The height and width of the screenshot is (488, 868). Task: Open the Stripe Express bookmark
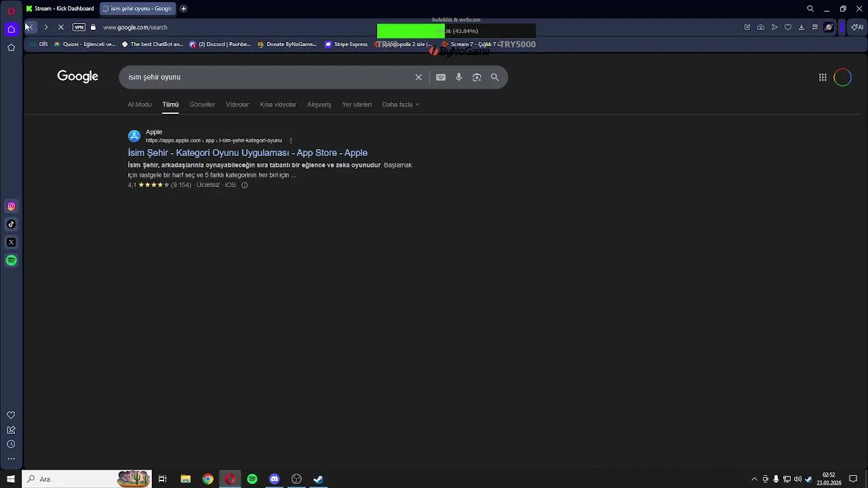tap(346, 44)
